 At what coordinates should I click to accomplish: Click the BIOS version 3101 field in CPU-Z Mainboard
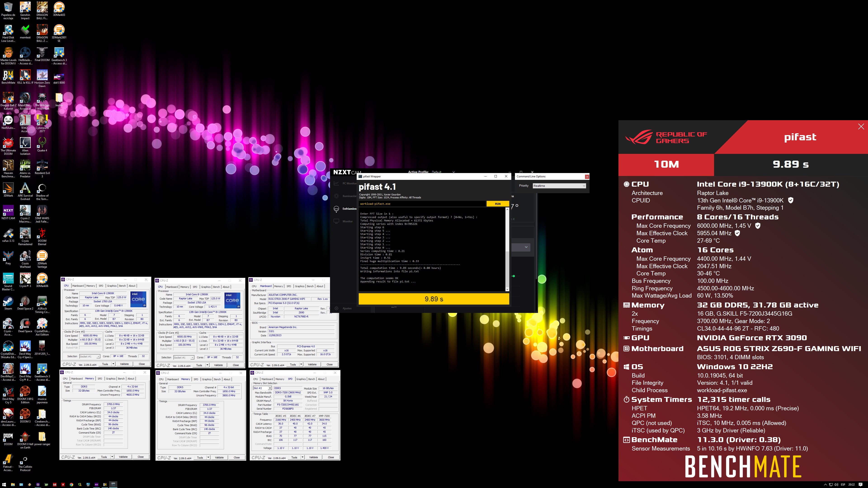coord(302,331)
